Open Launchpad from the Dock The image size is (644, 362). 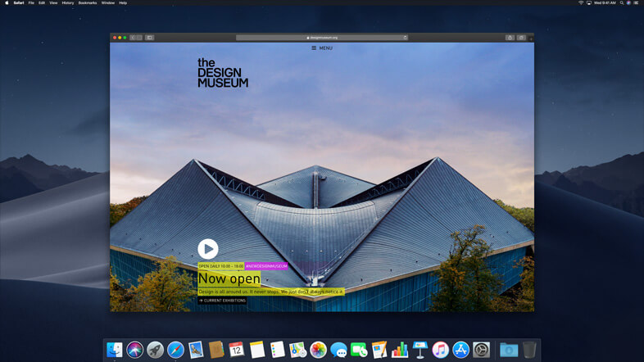tap(155, 350)
